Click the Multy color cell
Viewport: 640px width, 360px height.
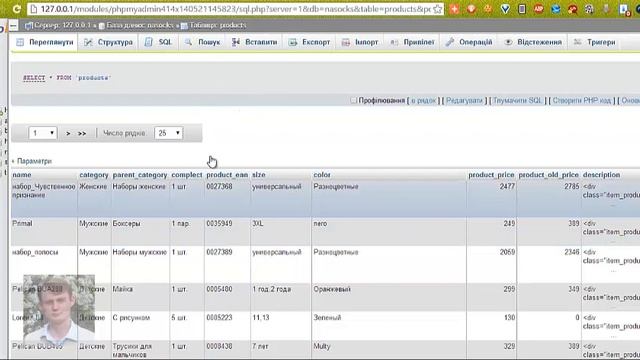[x=322, y=346]
